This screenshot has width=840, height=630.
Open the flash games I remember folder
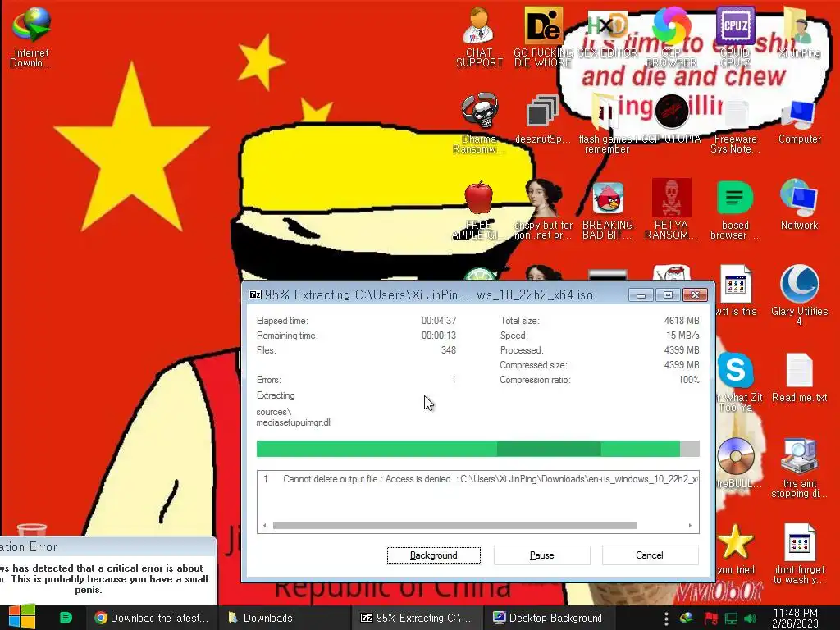[x=607, y=123]
